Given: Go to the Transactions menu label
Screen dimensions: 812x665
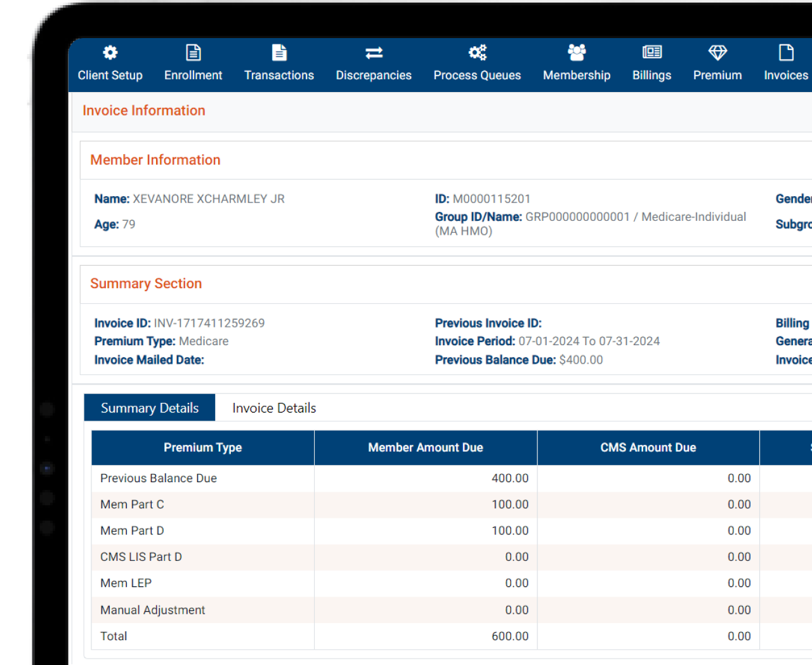Looking at the screenshot, I should (x=279, y=75).
